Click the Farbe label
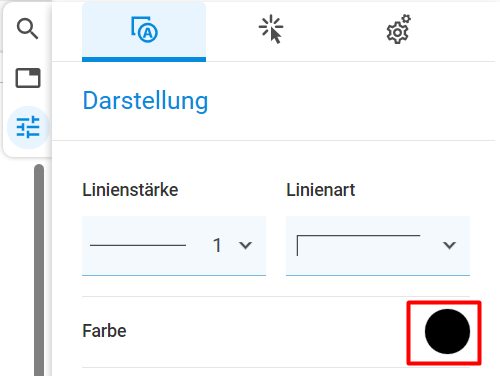Image resolution: width=500 pixels, height=376 pixels. pos(104,331)
